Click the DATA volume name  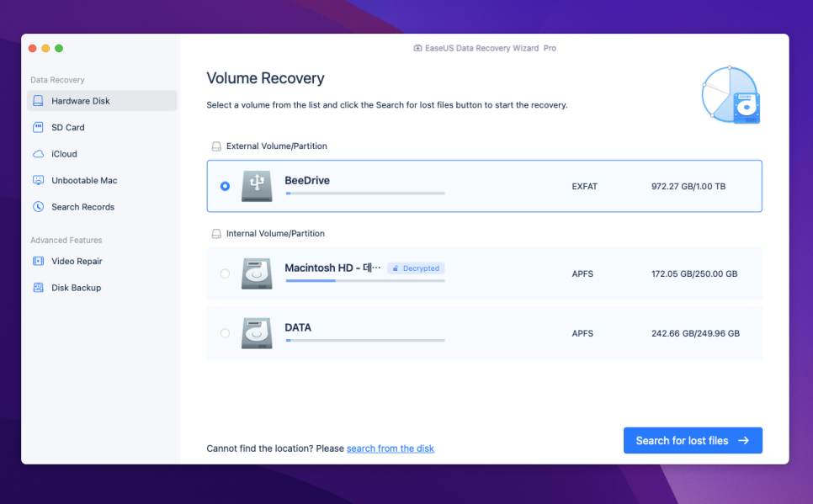298,327
